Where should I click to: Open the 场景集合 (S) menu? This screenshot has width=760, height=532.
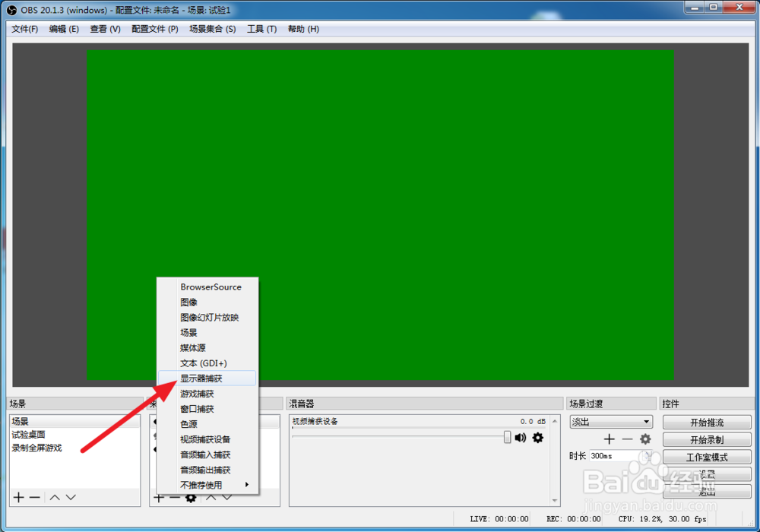[212, 29]
